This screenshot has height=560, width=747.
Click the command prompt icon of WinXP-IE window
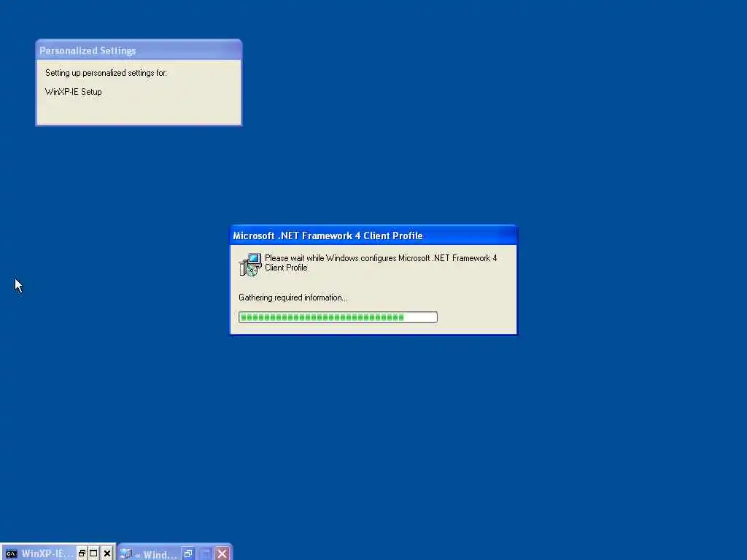(11, 553)
